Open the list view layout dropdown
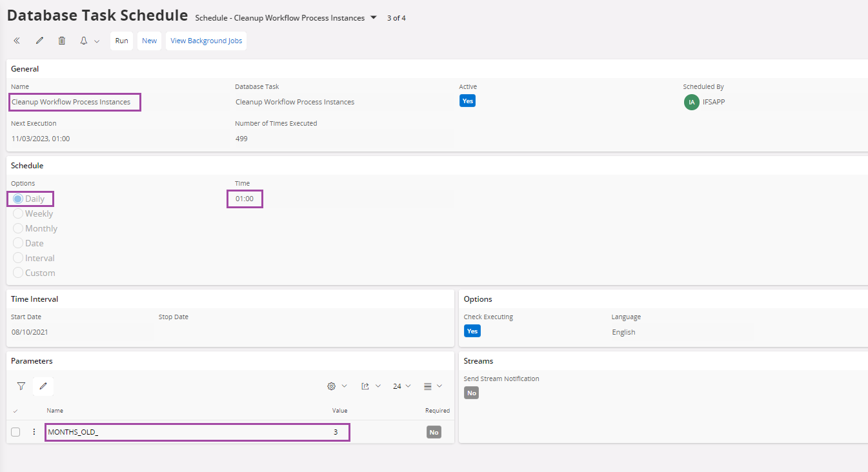 click(432, 386)
